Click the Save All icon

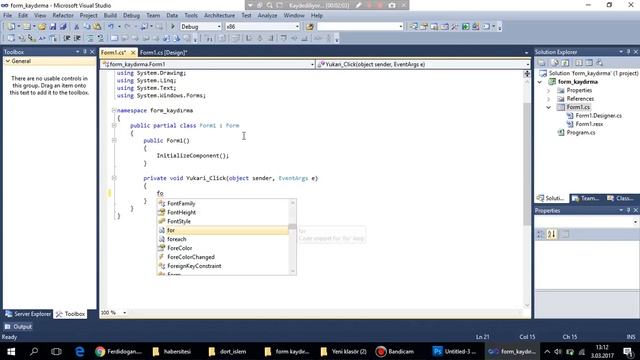63,27
